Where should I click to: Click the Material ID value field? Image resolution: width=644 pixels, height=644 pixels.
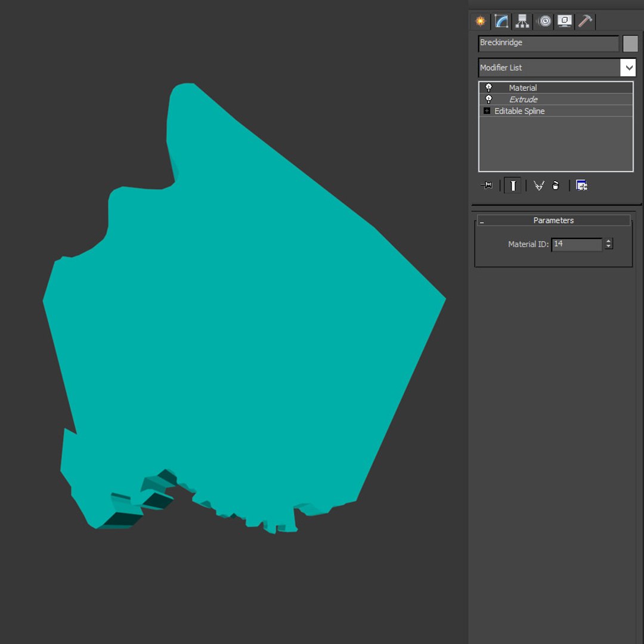point(576,244)
